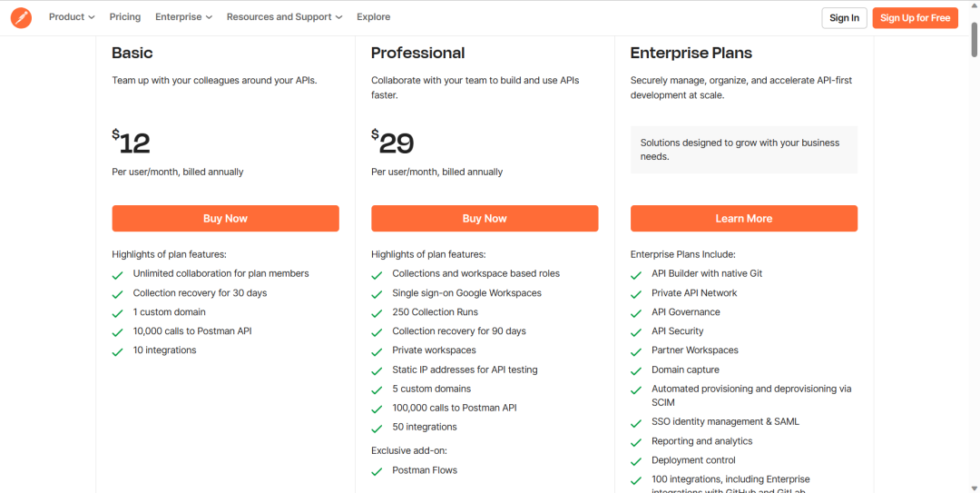Click checkmark next to API Governance
Viewport: 980px width, 493px height.
636,313
